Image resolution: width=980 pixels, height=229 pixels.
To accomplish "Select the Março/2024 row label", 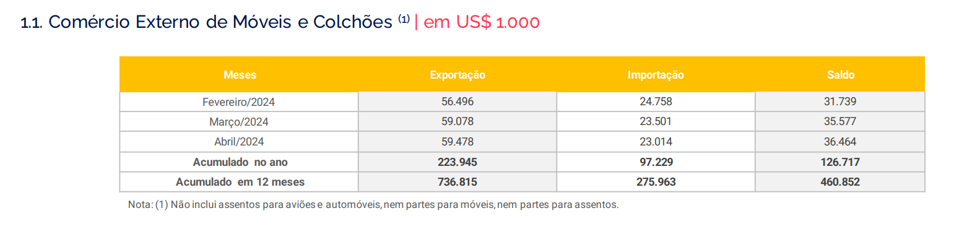I will 238,122.
